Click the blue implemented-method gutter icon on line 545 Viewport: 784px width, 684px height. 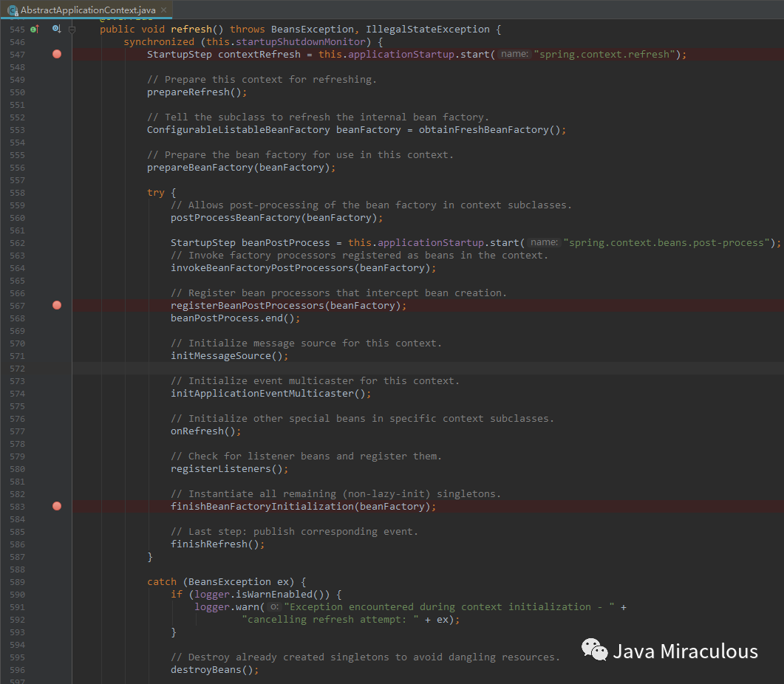56,29
